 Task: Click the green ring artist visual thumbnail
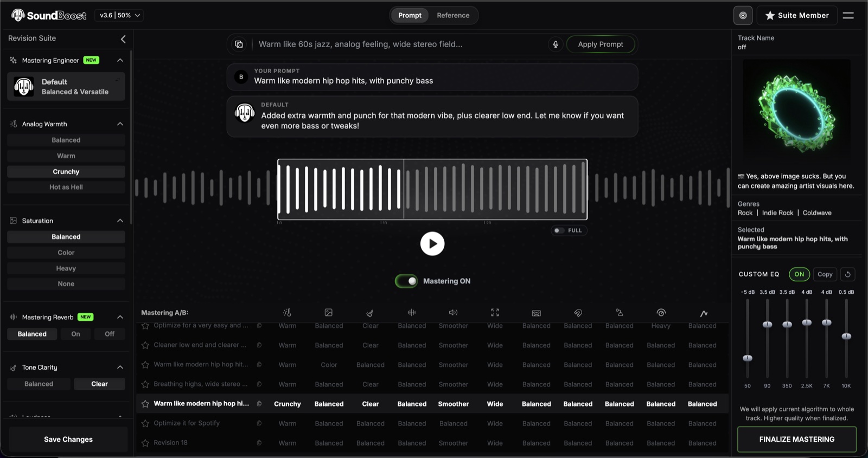pos(796,113)
